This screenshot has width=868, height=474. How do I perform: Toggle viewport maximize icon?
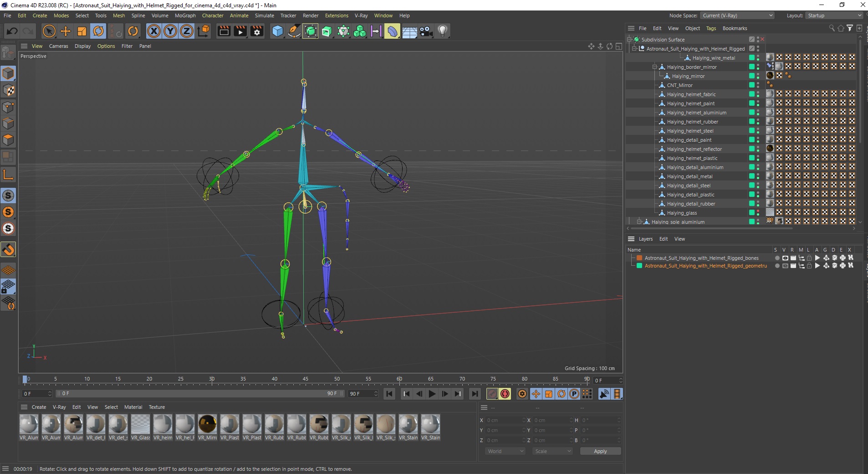[618, 46]
